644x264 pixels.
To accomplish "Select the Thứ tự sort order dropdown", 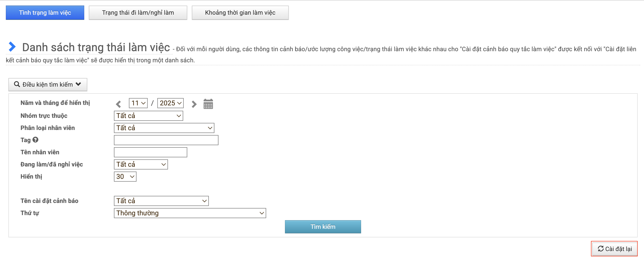I will click(x=190, y=213).
